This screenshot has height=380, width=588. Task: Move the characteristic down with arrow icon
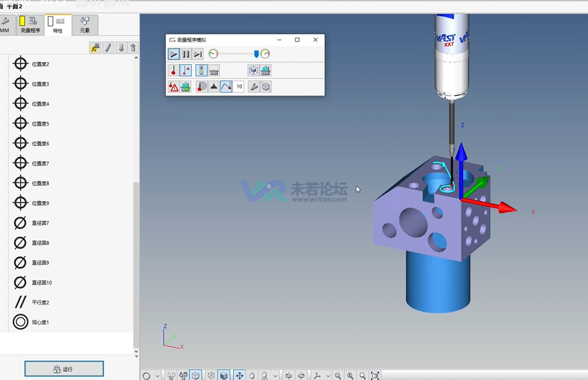[x=121, y=48]
